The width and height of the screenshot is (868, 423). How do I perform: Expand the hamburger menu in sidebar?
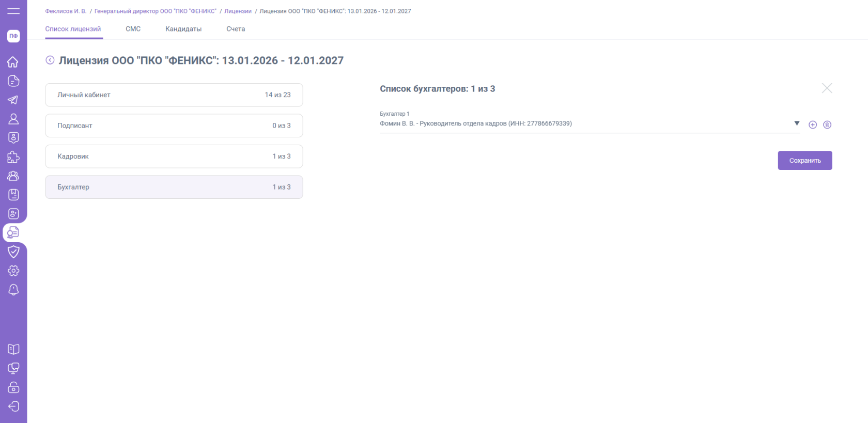(x=13, y=11)
